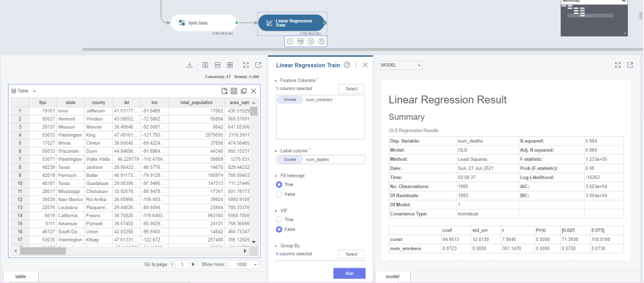This screenshot has height=283, width=644.
Task: Switch to the table tab
Action: click(x=21, y=277)
